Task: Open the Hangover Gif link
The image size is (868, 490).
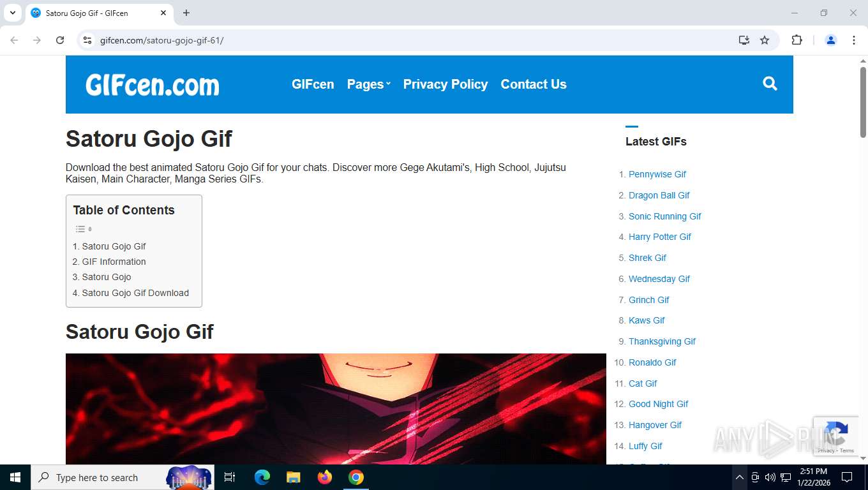Action: (655, 425)
